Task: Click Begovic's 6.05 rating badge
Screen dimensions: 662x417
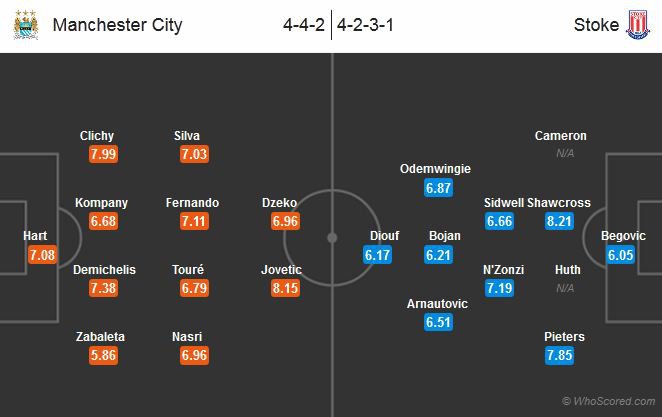Action: pyautogui.click(x=620, y=255)
